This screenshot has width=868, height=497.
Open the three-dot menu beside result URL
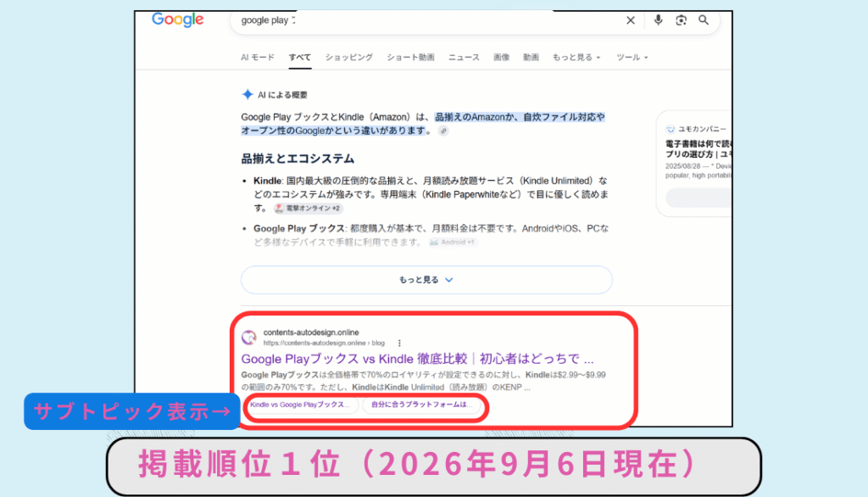[399, 343]
